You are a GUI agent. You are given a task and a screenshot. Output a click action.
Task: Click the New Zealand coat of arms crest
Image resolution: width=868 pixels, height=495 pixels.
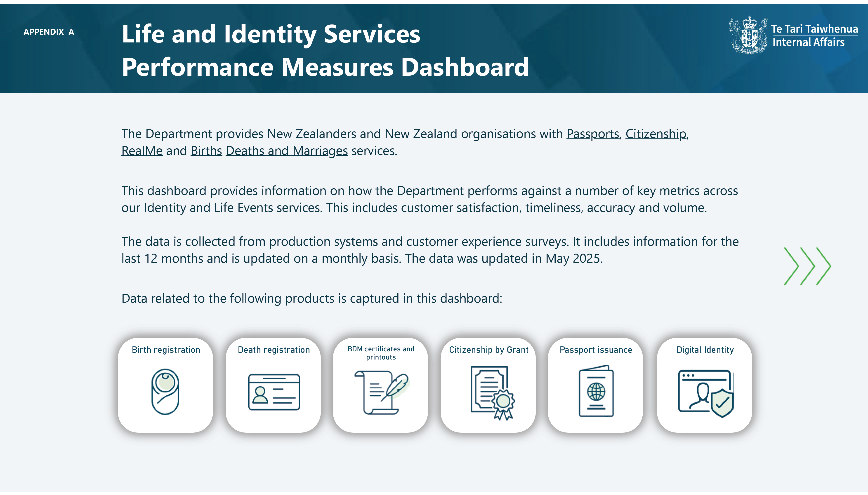point(748,35)
